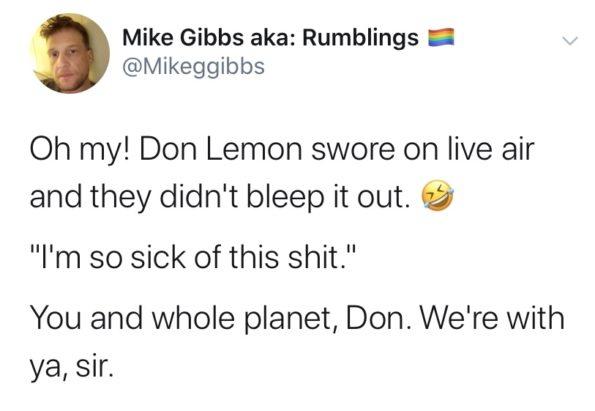This screenshot has height=411, width=595.
Task: Click the round profile avatar photo
Action: click(x=69, y=54)
